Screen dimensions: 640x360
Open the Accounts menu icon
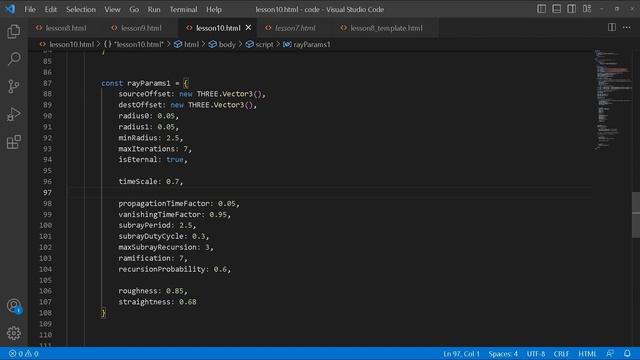(x=14, y=306)
